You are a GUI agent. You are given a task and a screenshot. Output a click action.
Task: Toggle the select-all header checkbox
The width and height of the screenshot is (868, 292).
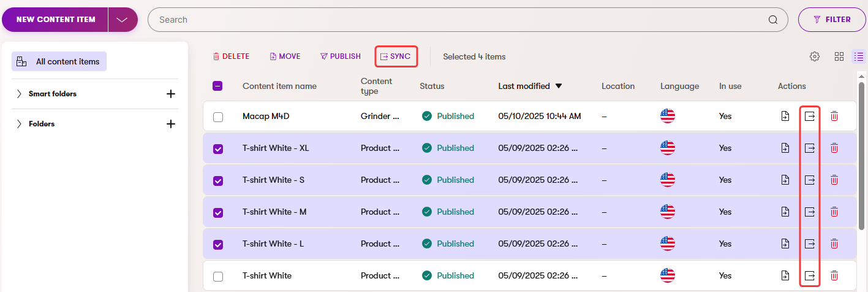217,86
